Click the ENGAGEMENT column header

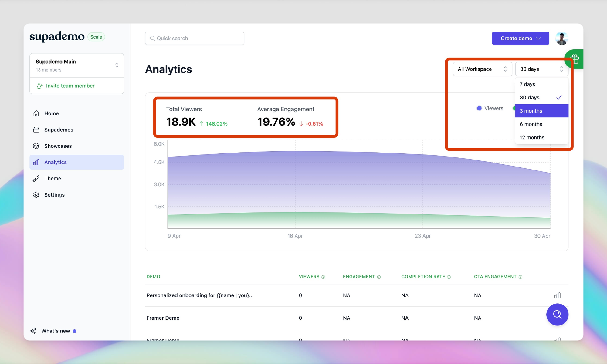click(359, 277)
